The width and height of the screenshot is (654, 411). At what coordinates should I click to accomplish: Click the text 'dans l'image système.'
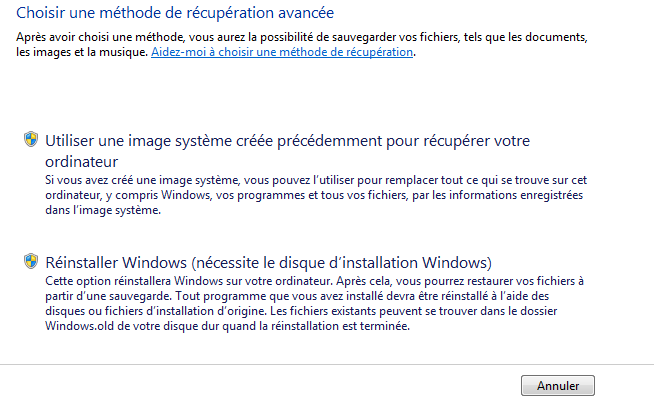[x=103, y=210]
